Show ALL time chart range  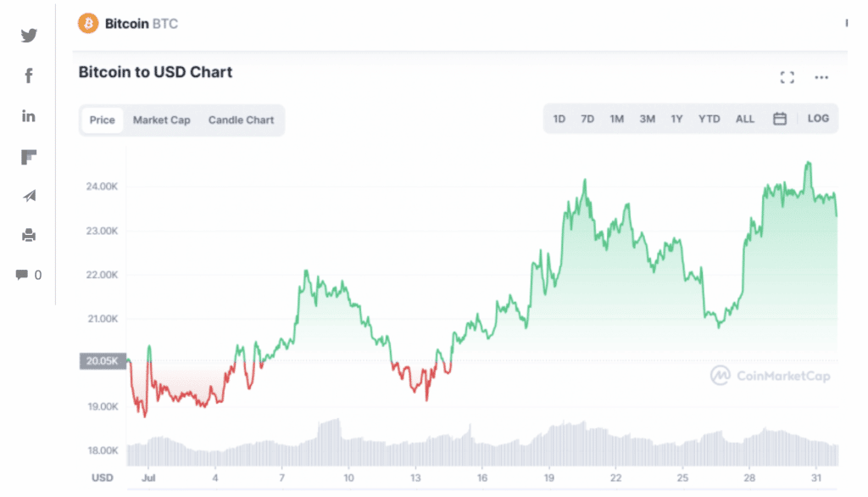[745, 119]
